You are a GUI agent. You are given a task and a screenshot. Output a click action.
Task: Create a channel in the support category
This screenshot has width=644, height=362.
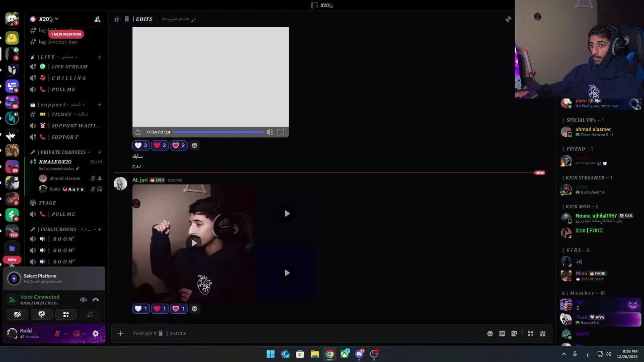point(100,105)
